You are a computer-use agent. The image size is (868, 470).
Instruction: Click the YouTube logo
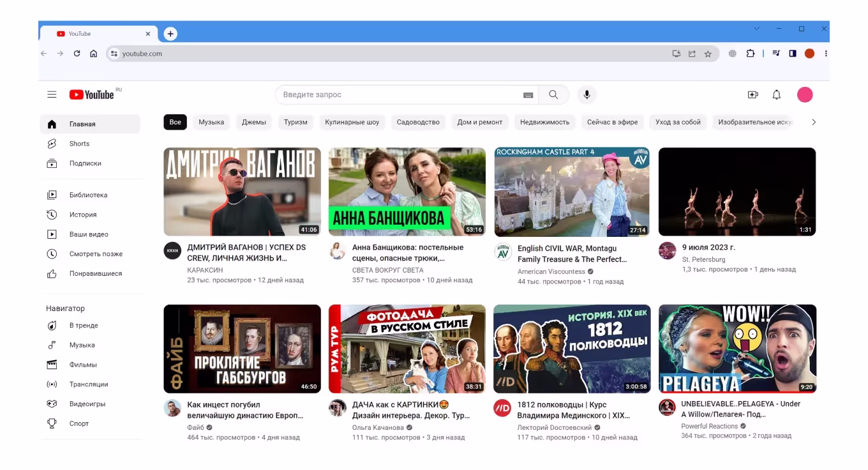92,95
